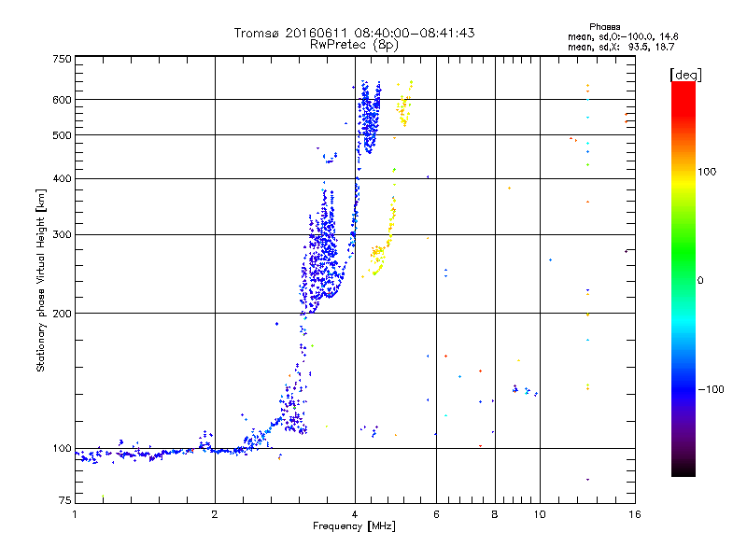Click the '0' colorbar tick label
The width and height of the screenshot is (747, 560).
(x=700, y=280)
